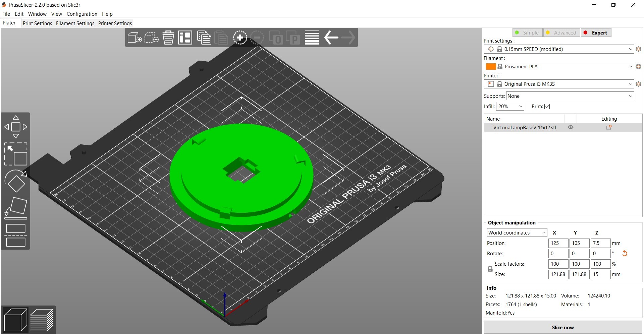Open printer settings gear next to MK3S
This screenshot has height=334, width=644.
point(638,84)
